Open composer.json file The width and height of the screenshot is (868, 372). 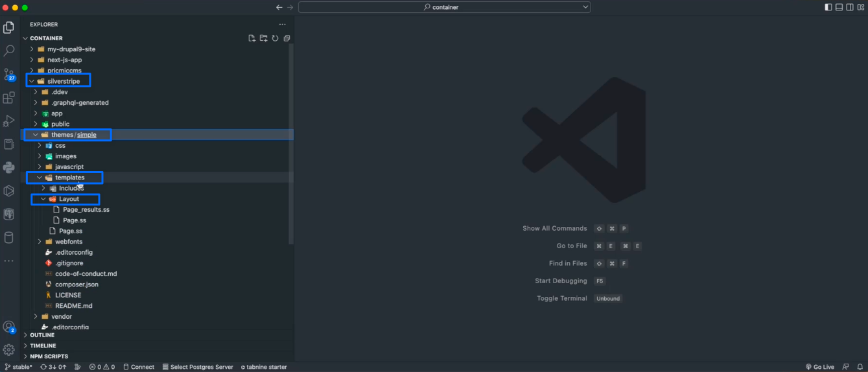(x=76, y=285)
